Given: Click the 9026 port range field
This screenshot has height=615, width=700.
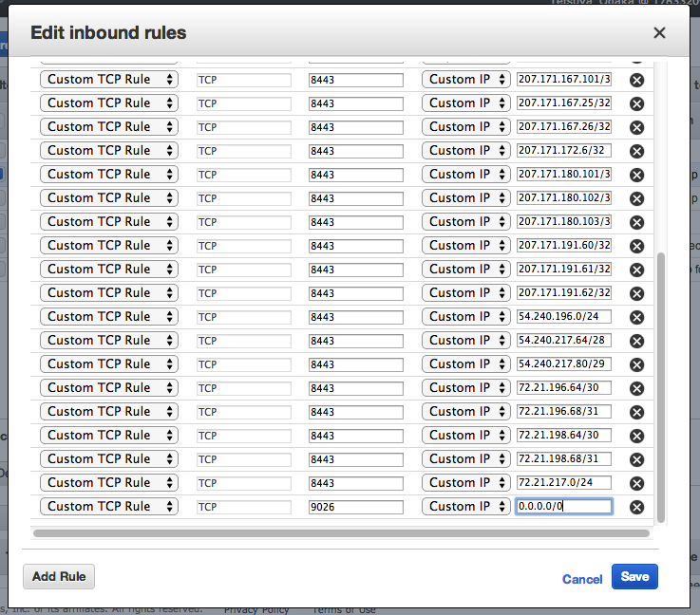Looking at the screenshot, I should pyautogui.click(x=356, y=507).
